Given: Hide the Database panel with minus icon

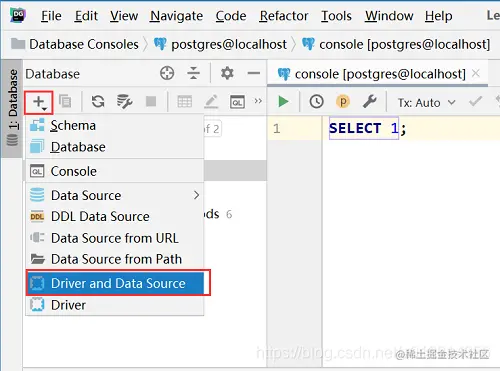Looking at the screenshot, I should coord(254,73).
